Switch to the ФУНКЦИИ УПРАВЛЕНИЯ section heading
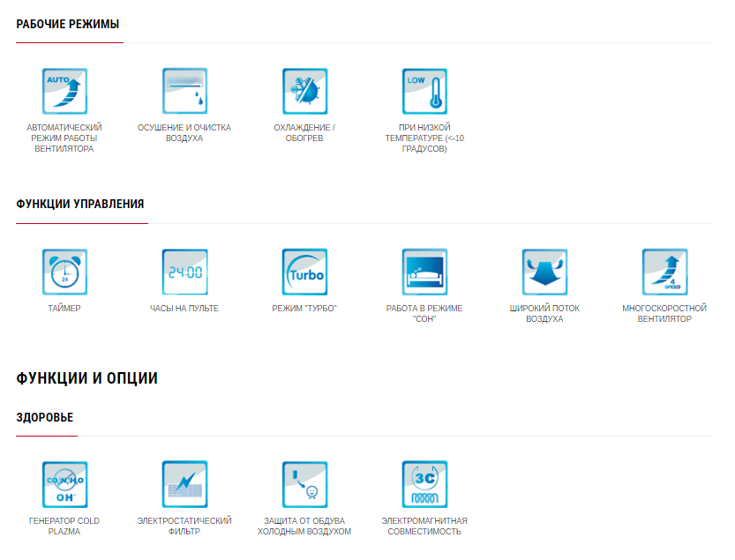This screenshot has height=560, width=735. point(80,204)
